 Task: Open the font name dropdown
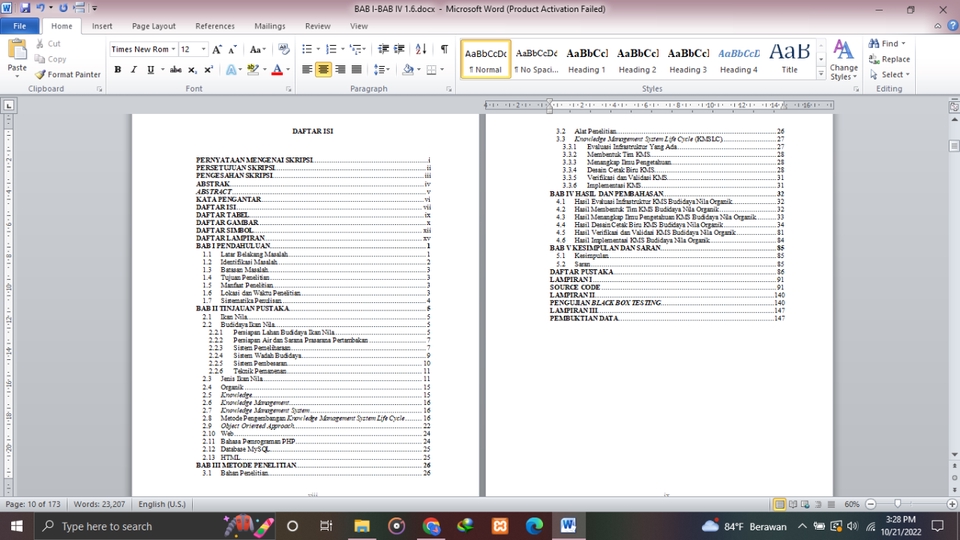pos(173,49)
